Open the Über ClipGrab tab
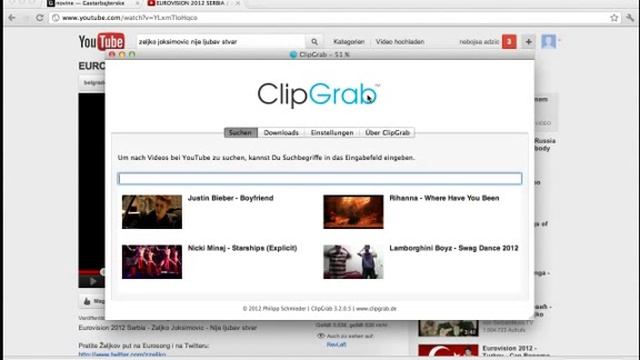 click(387, 133)
